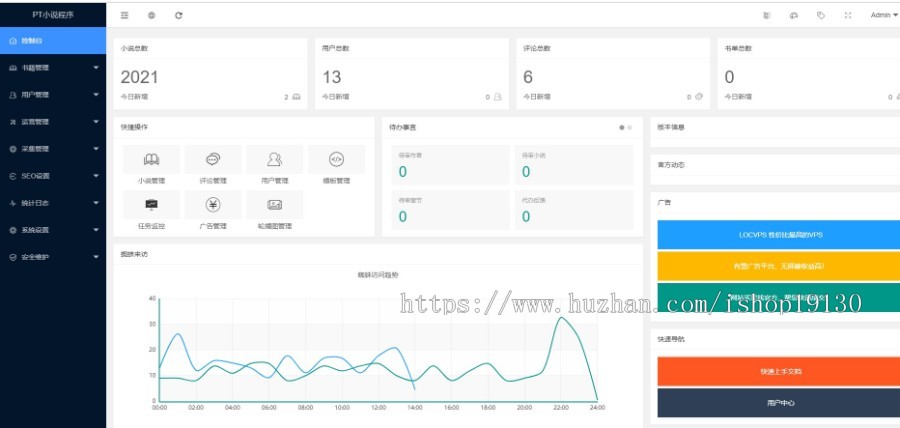The height and width of the screenshot is (428, 900).
Task: Open 模板管理 code icon shortcut
Action: [x=336, y=159]
